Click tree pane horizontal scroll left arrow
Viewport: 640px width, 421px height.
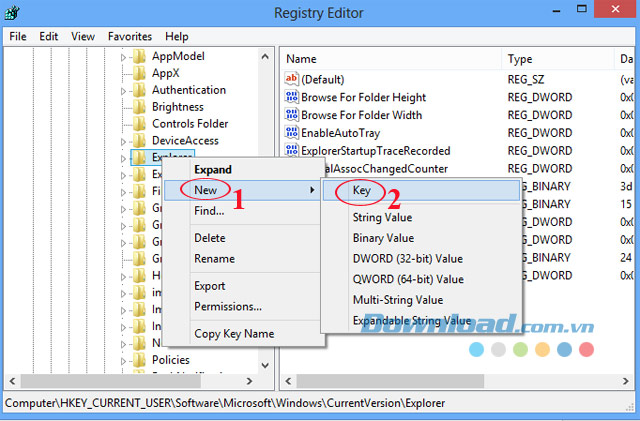pos(12,381)
